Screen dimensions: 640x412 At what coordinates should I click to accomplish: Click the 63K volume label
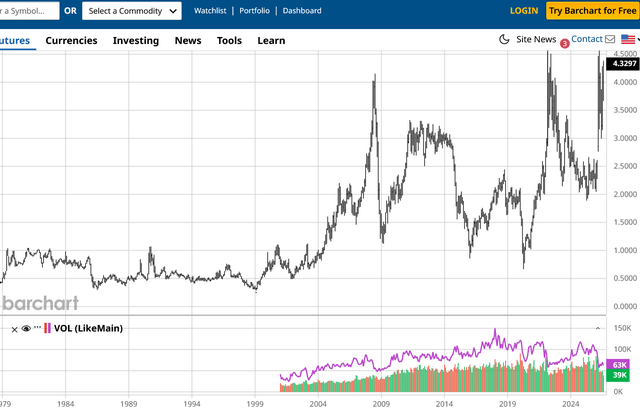[620, 365]
